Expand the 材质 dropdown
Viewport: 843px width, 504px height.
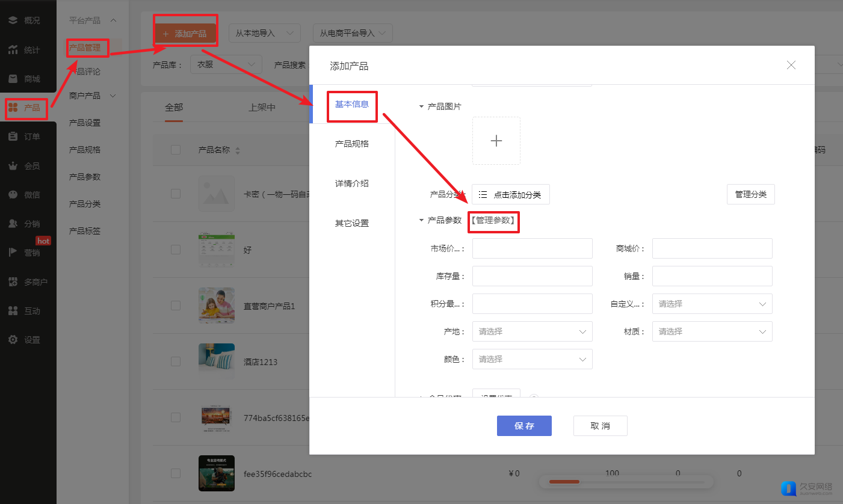click(712, 331)
